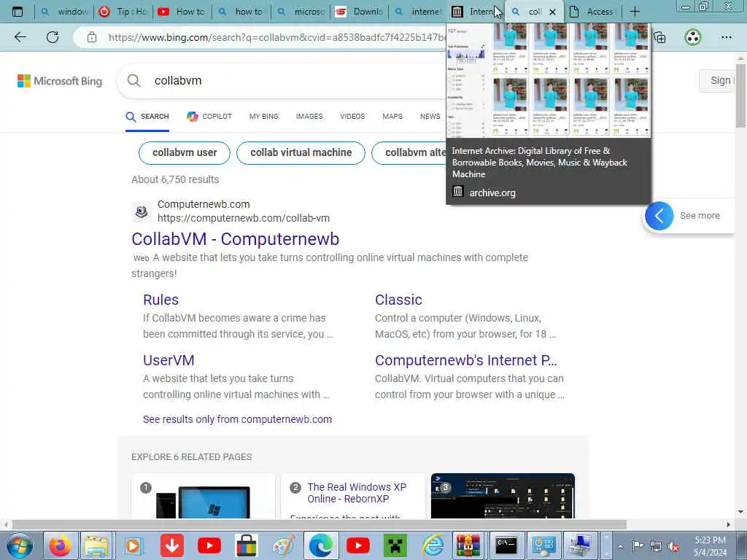Click the Microsoft Bing logo

[60, 81]
